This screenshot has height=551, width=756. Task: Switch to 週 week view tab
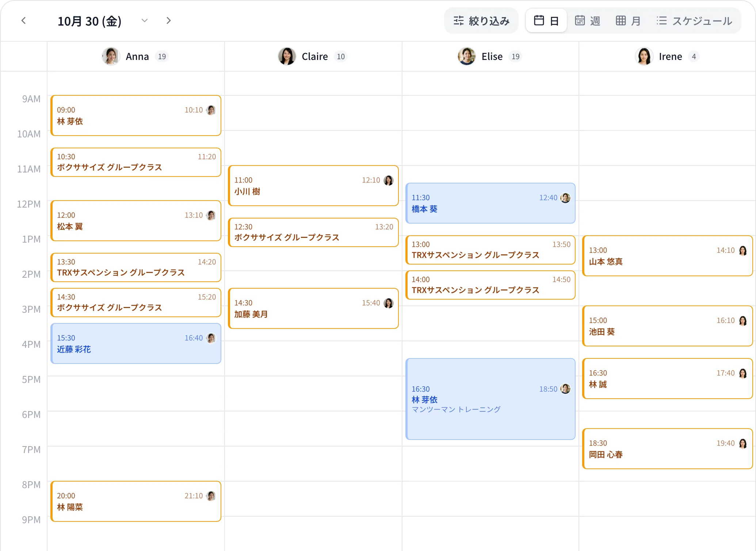tap(587, 21)
